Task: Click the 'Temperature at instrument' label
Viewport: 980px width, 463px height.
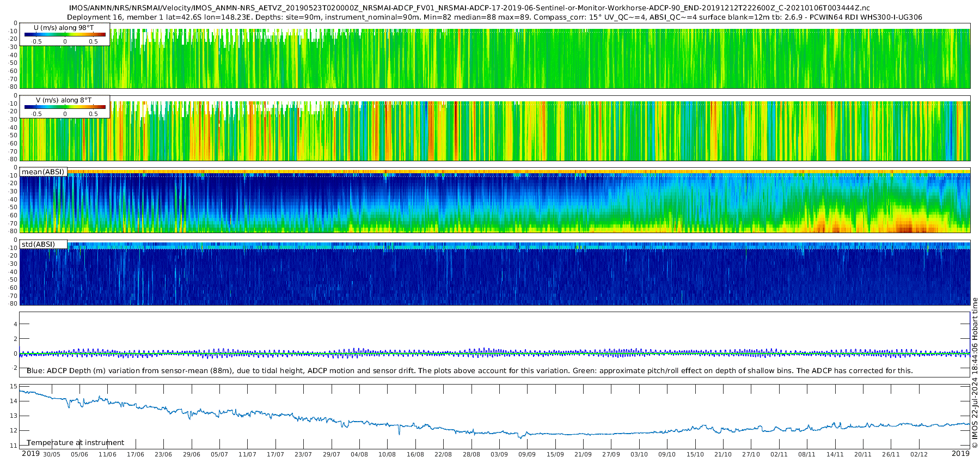Action: pos(76,442)
